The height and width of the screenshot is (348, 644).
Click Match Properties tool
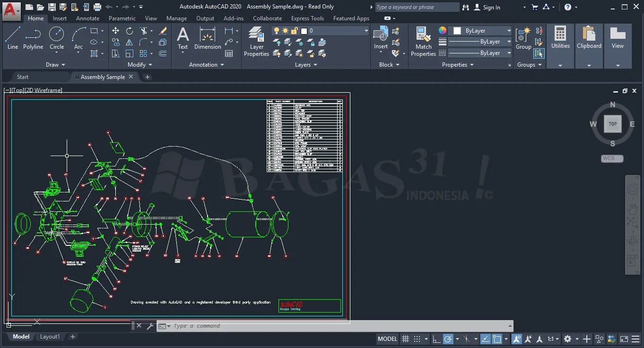pos(423,42)
